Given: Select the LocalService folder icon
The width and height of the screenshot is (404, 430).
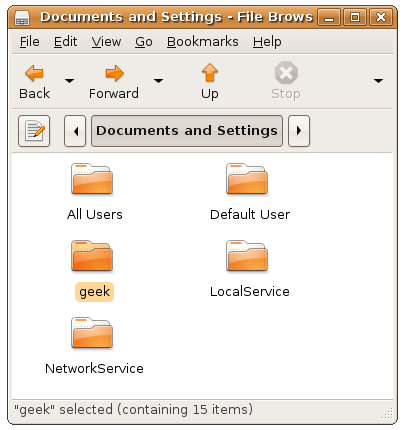Looking at the screenshot, I should click(x=247, y=256).
